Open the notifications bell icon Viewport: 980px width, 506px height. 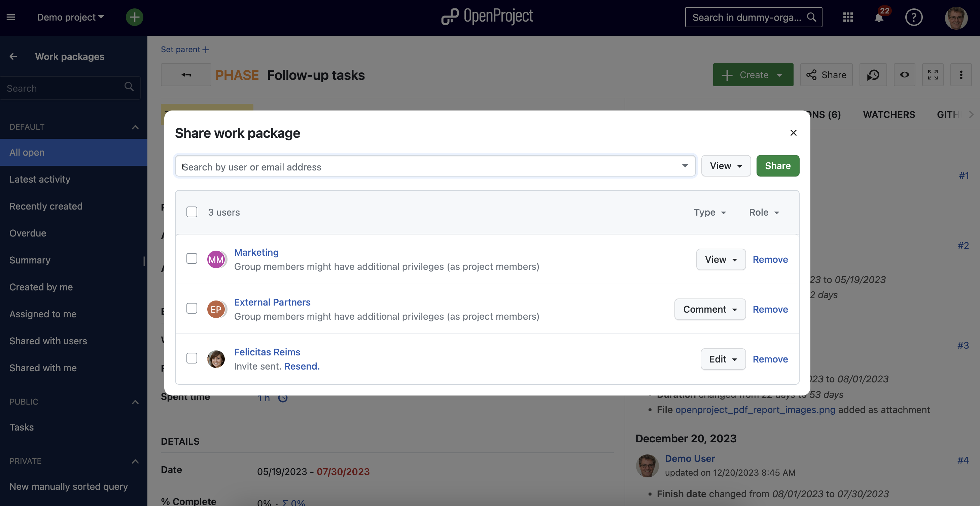coord(879,18)
